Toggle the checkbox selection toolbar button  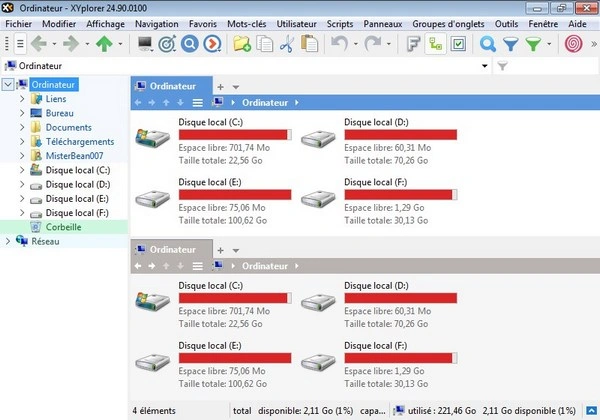tap(458, 43)
